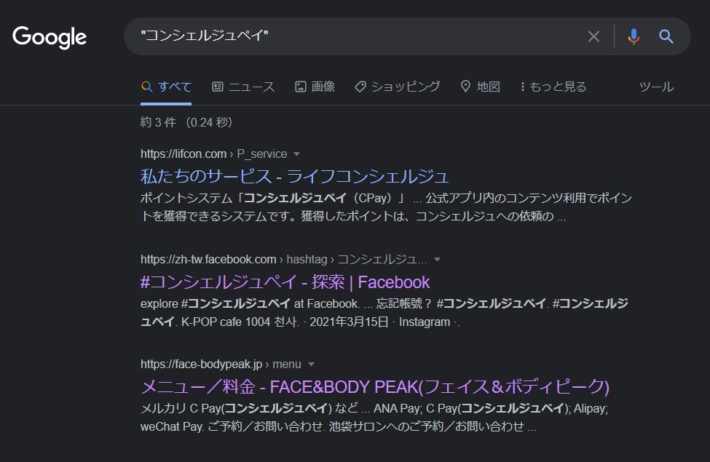Select the すべて tab
This screenshot has height=462, width=710.
coord(166,87)
